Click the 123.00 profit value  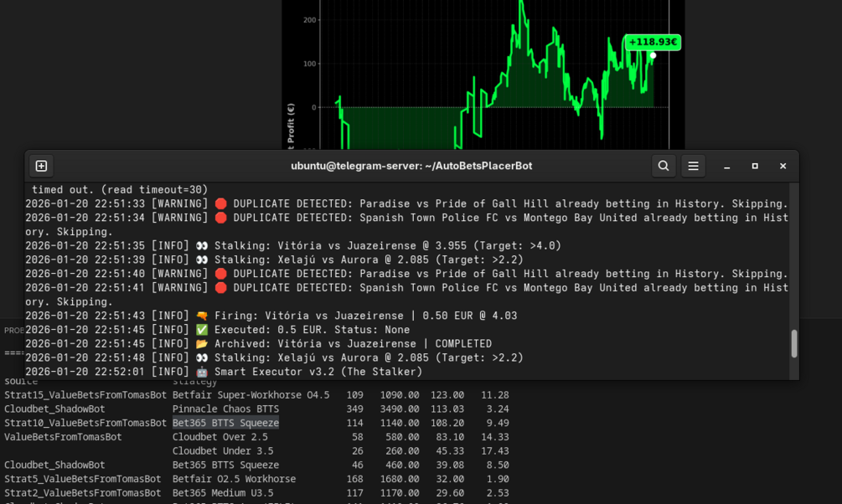pyautogui.click(x=447, y=395)
